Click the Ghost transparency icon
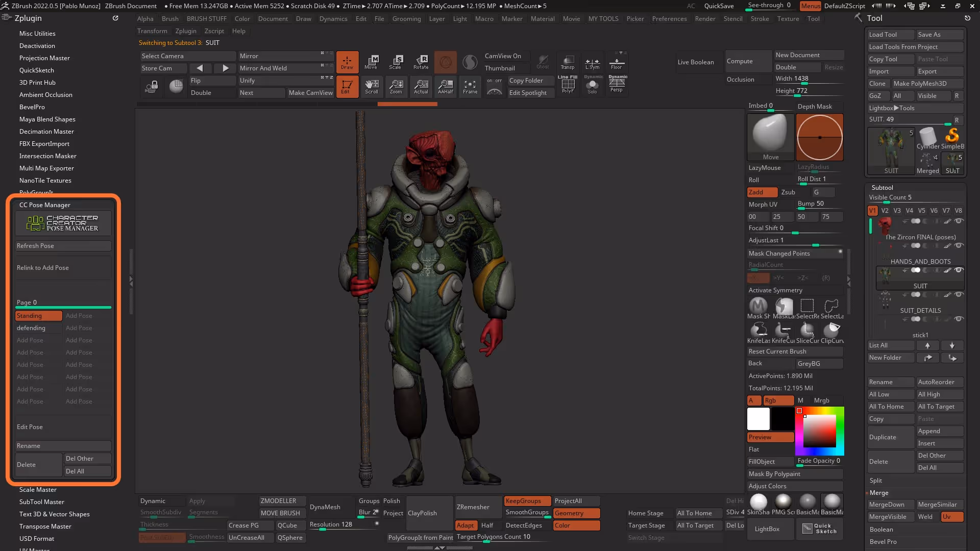This screenshot has width=980, height=551. coord(543,62)
